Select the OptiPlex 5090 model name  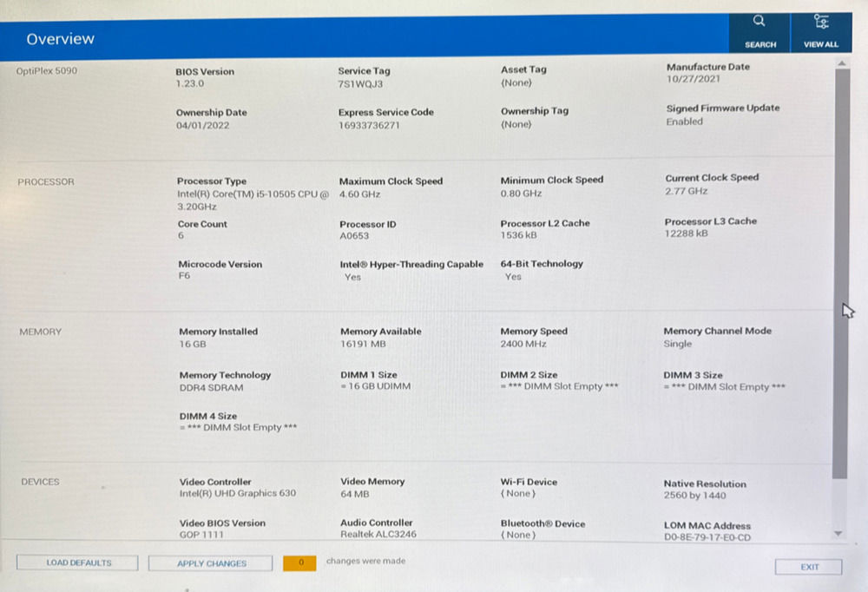click(x=47, y=71)
